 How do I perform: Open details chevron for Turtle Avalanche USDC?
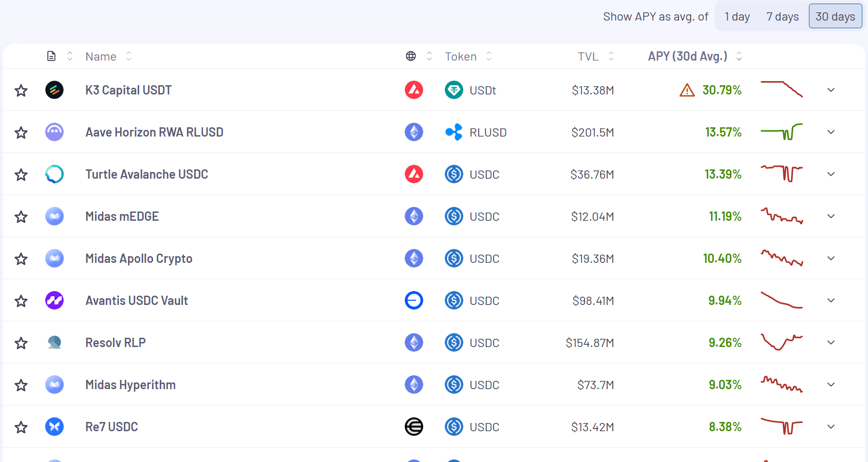point(831,175)
